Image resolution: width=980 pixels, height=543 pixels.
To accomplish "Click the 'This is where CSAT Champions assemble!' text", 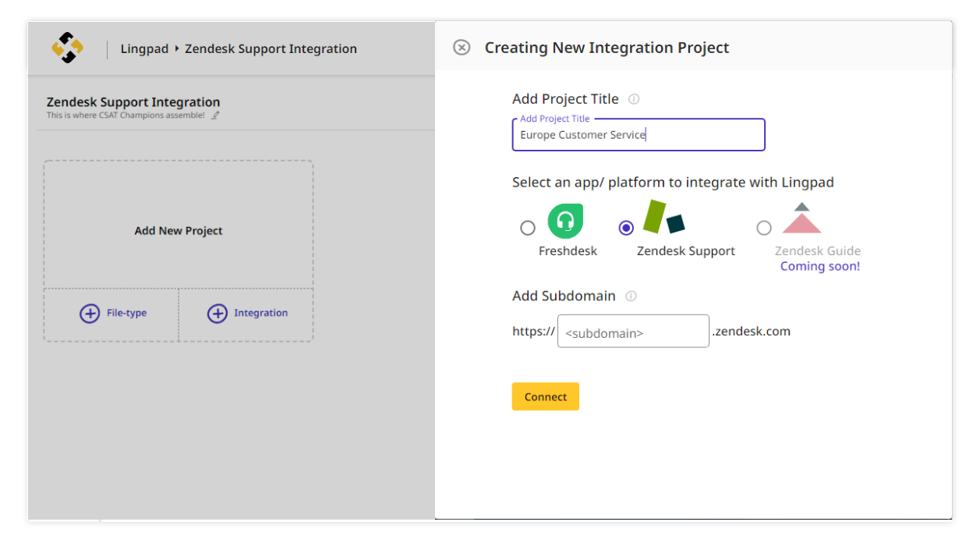I will [x=126, y=115].
